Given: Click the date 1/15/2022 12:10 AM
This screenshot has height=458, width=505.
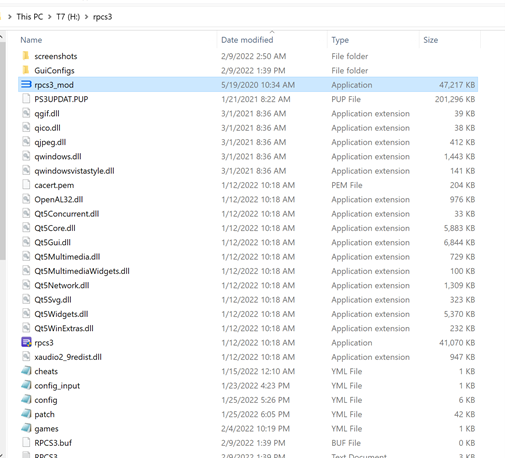Looking at the screenshot, I should click(x=258, y=371).
